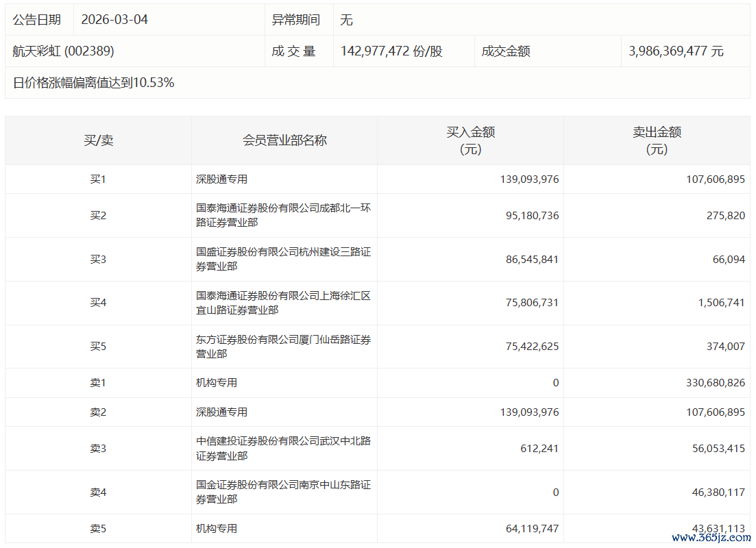This screenshot has height=548, width=756.
Task: Click 机构专用 in the 卖1 row
Action: 217,383
